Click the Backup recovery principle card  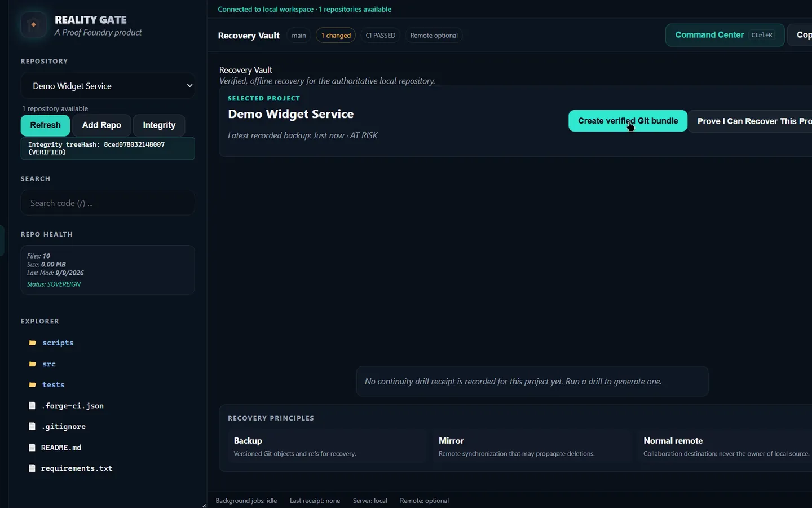(x=327, y=446)
